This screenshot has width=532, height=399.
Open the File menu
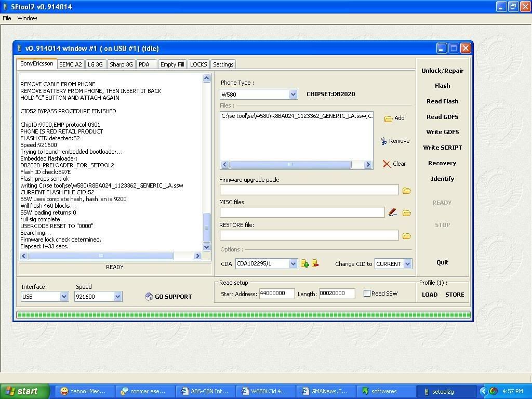pyautogui.click(x=7, y=18)
